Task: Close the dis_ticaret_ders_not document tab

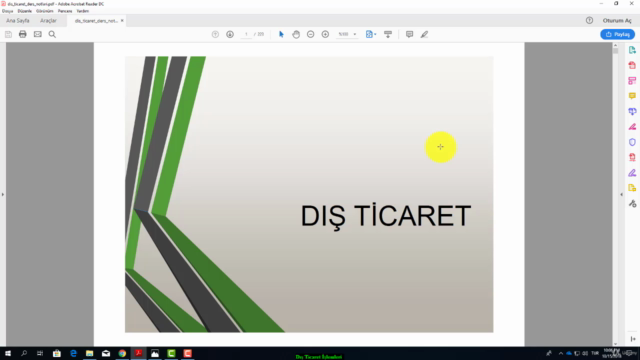Action: [122, 20]
